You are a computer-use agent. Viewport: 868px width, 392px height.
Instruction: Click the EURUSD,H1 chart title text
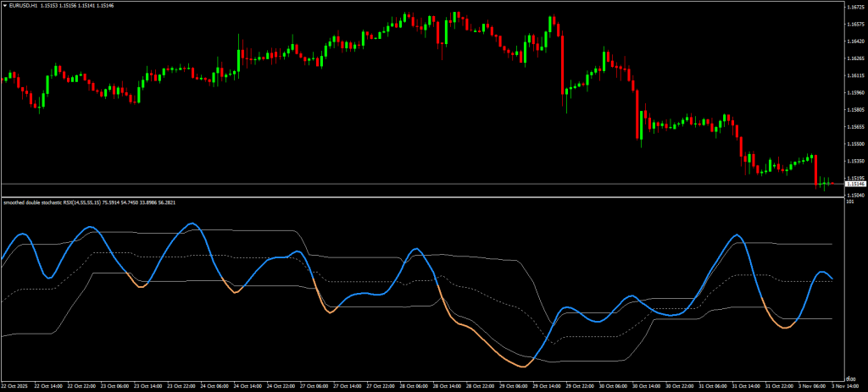point(25,5)
